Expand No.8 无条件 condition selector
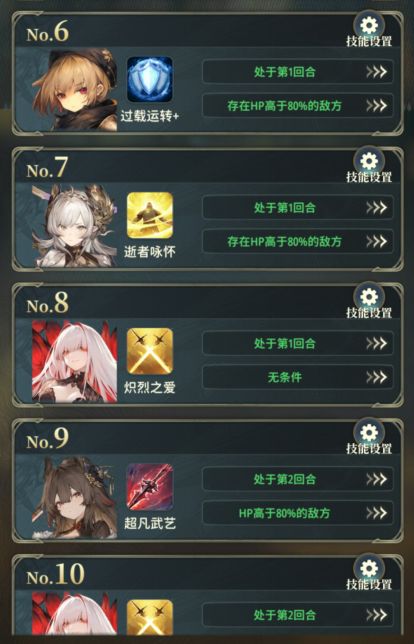 click(298, 377)
